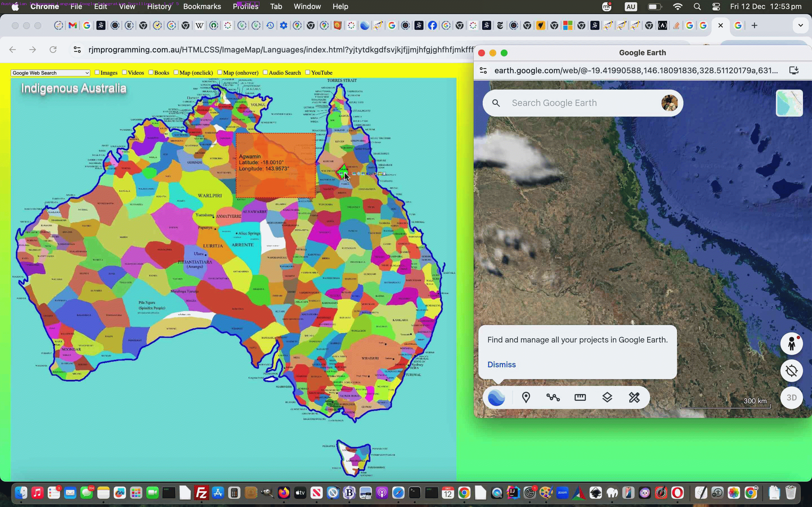Open Chrome's tab search chevron

click(801, 25)
